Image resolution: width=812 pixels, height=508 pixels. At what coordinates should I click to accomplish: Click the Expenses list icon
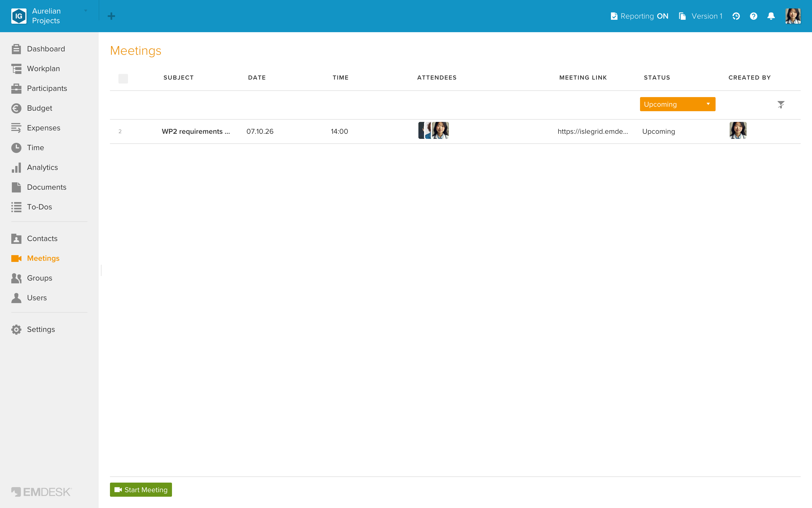tap(16, 128)
